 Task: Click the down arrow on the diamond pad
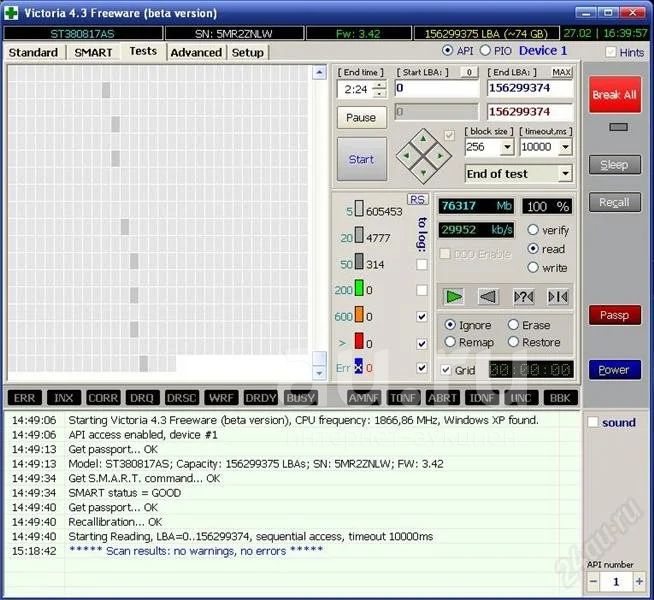[423, 173]
